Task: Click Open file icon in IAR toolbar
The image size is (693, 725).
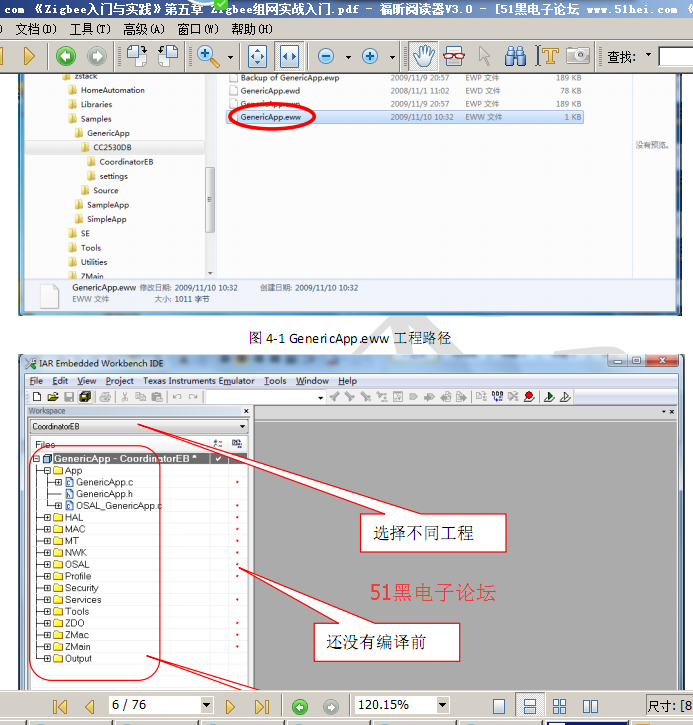Action: 53,397
